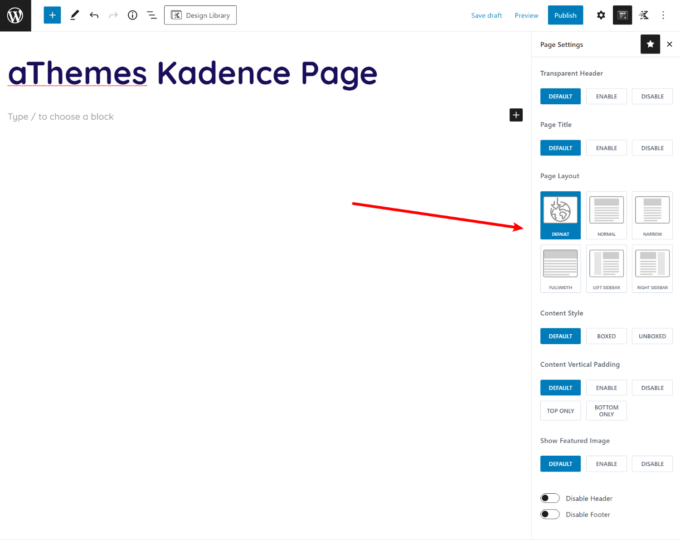Set Page Title to Default
This screenshot has width=680, height=540.
click(x=560, y=148)
